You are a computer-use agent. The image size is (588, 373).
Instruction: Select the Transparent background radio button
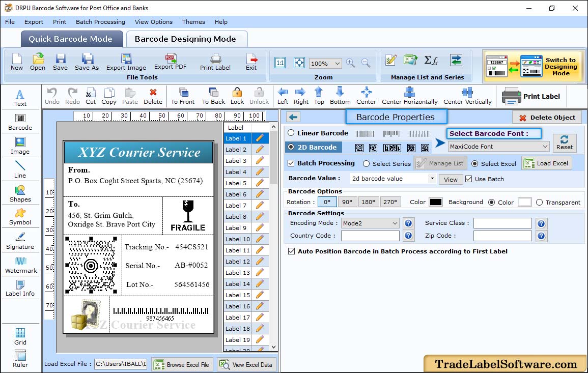tap(539, 203)
